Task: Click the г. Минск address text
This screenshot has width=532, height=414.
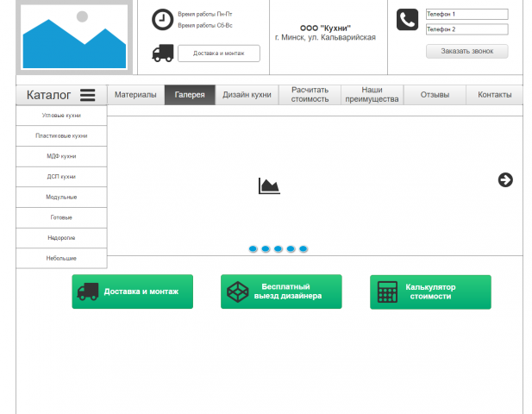Action: coord(325,37)
